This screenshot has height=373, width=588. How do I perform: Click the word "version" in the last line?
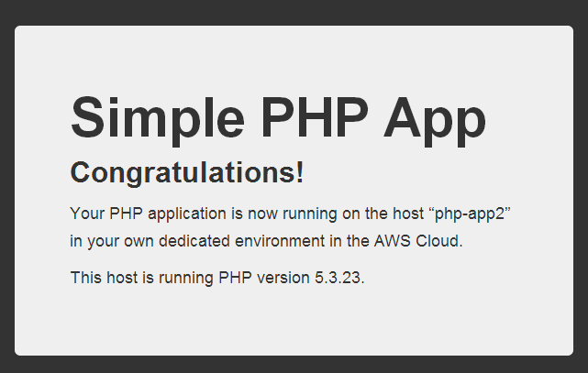click(283, 278)
